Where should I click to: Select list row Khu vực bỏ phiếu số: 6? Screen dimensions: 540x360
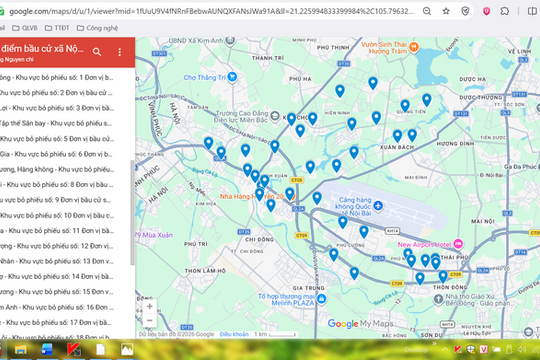[x=65, y=154]
